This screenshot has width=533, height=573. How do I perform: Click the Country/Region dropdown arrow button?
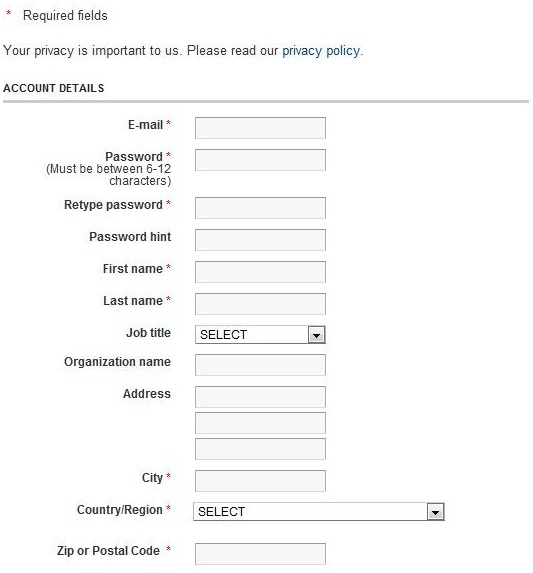click(x=435, y=512)
